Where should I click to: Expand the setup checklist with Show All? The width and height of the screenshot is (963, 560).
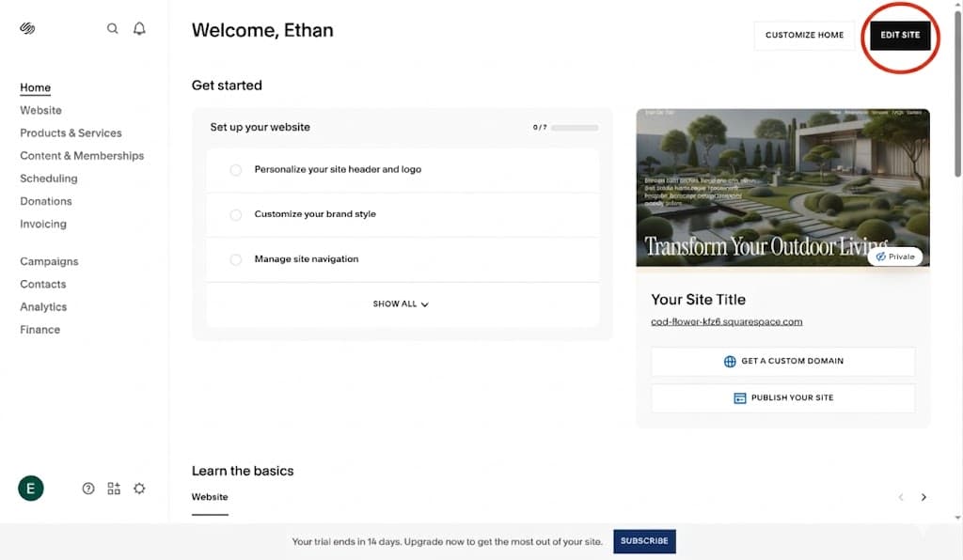coord(402,303)
